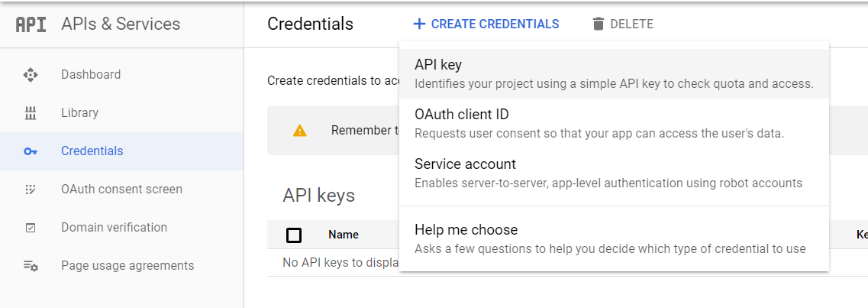The height and width of the screenshot is (308, 868).
Task: Click the API logo in the header
Action: [31, 24]
